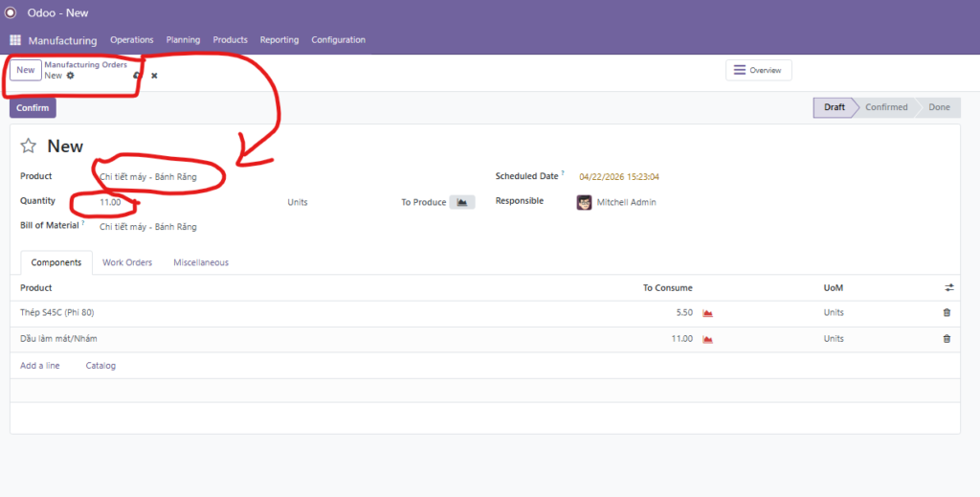
Task: Delete the Dầu làm mát/Nhám line
Action: [947, 339]
